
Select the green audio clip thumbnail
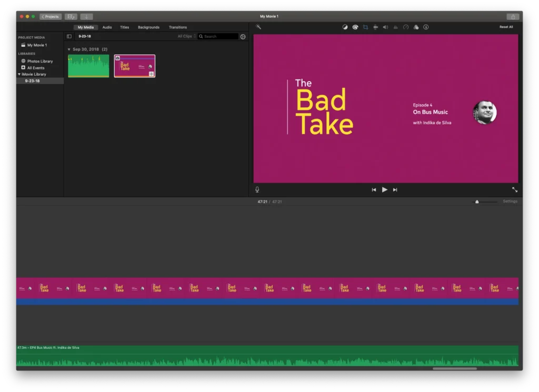[88, 66]
